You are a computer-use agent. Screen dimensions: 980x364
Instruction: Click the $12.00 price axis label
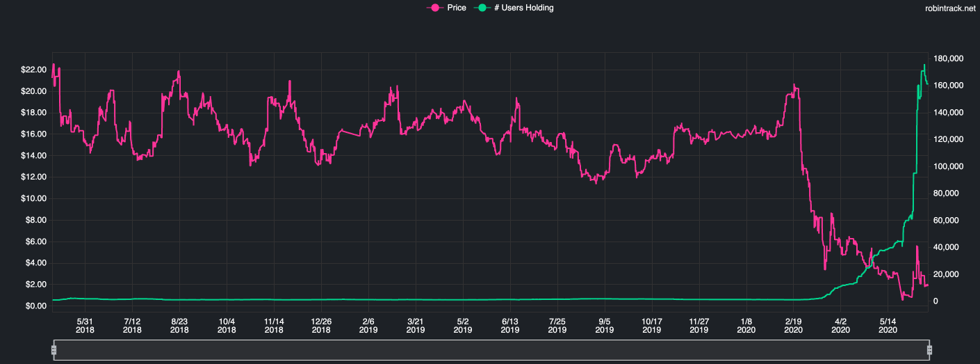pos(33,177)
